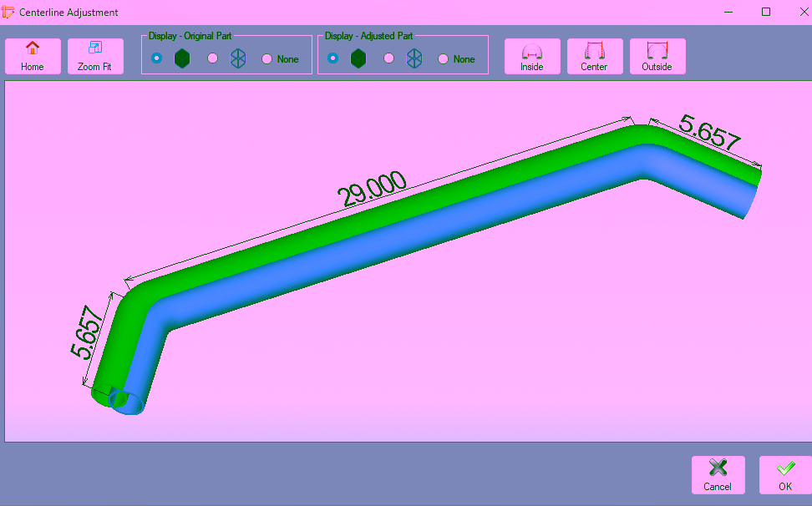Viewport: 812px width, 506px height.
Task: Confirm with the OK button
Action: [785, 475]
